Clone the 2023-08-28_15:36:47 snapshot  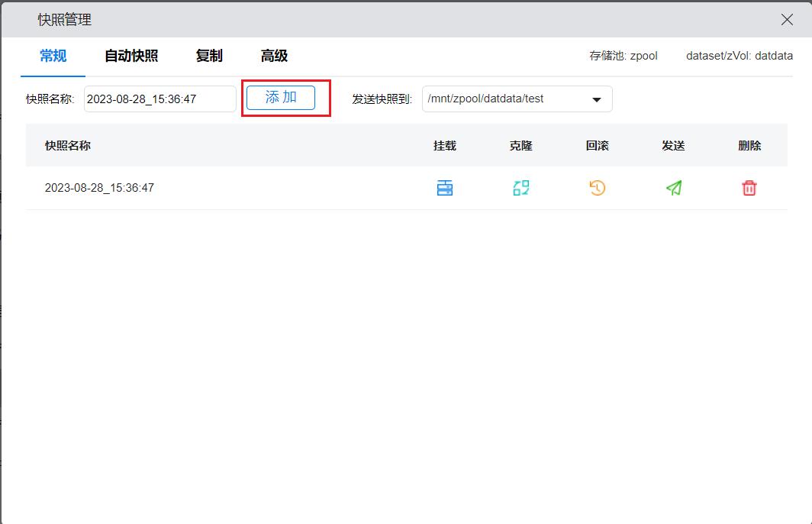[x=520, y=188]
